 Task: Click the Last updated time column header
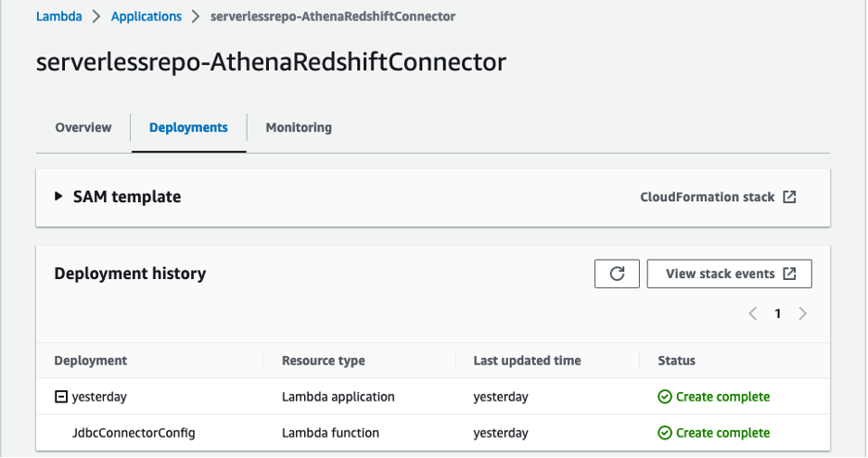tap(527, 361)
